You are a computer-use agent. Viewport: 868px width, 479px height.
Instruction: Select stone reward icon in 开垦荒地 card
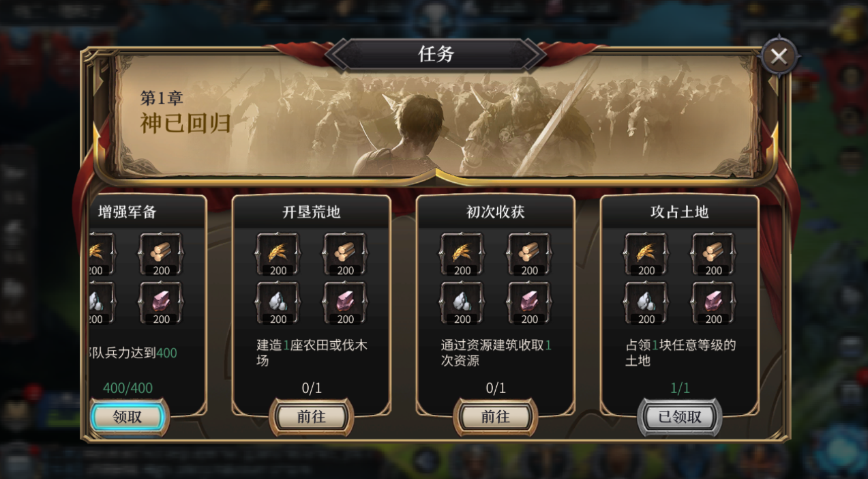pyautogui.click(x=278, y=303)
